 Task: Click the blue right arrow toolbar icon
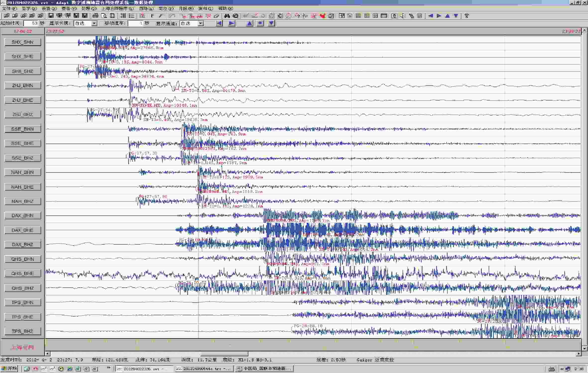pos(439,16)
